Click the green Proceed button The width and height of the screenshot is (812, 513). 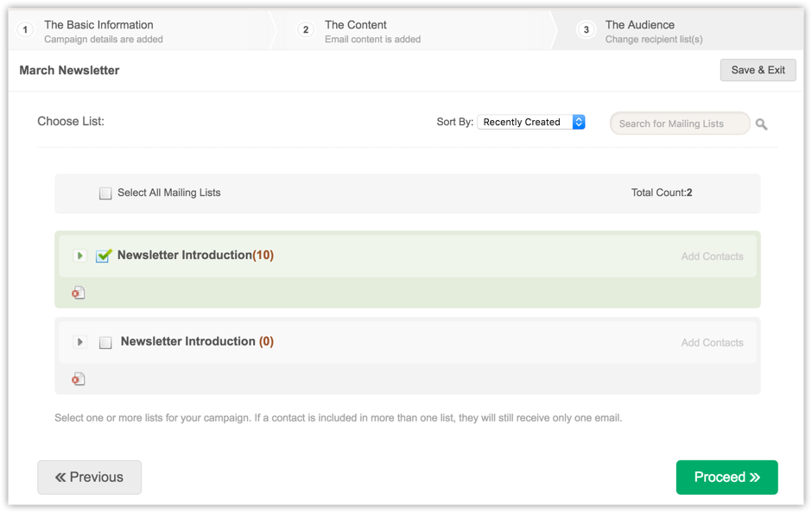coord(726,478)
